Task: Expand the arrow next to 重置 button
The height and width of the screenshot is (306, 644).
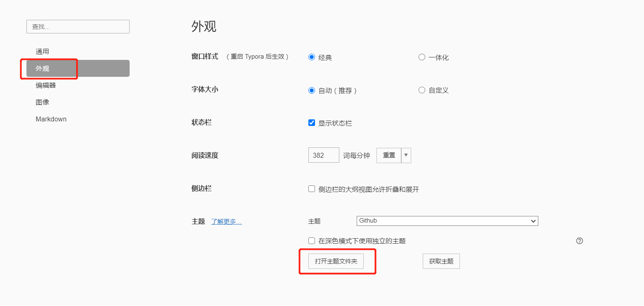Action: 406,155
